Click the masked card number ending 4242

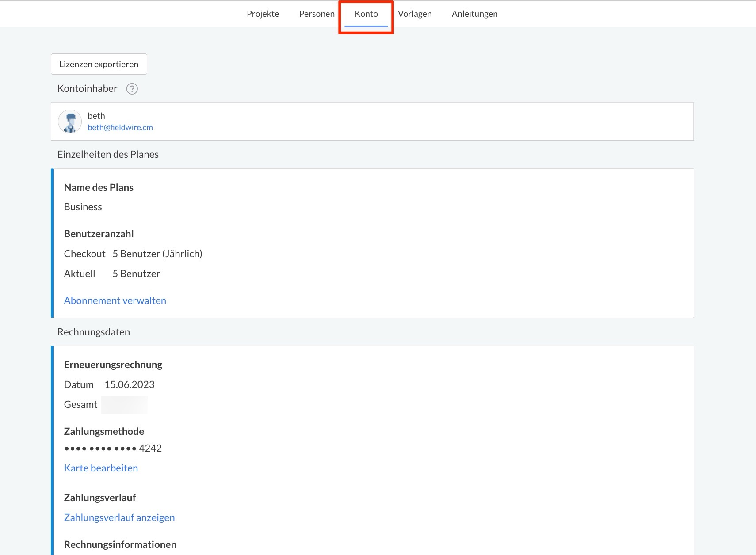[113, 448]
